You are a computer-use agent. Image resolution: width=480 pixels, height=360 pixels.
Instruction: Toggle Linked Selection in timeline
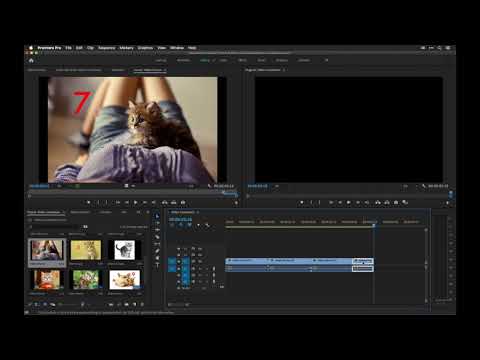[189, 225]
